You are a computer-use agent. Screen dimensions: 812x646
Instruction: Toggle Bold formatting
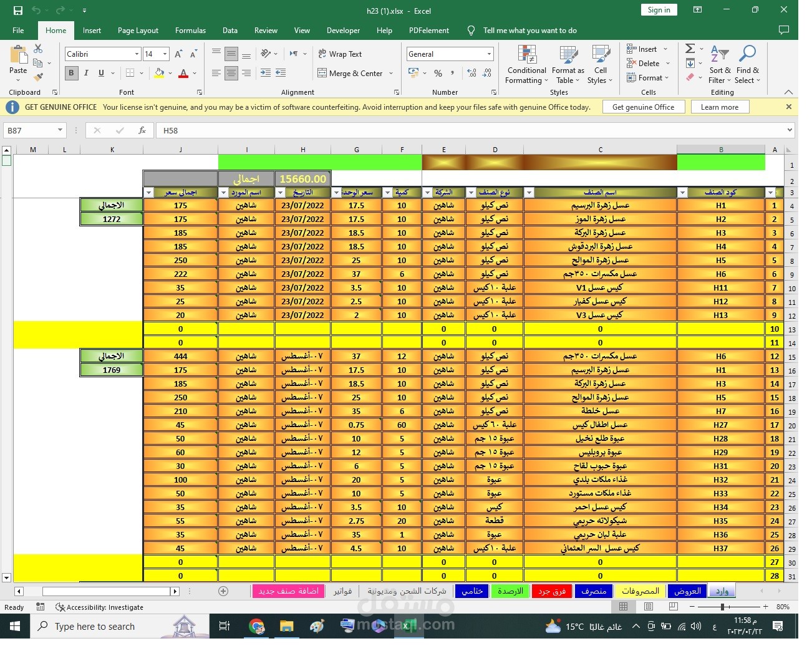pyautogui.click(x=71, y=73)
